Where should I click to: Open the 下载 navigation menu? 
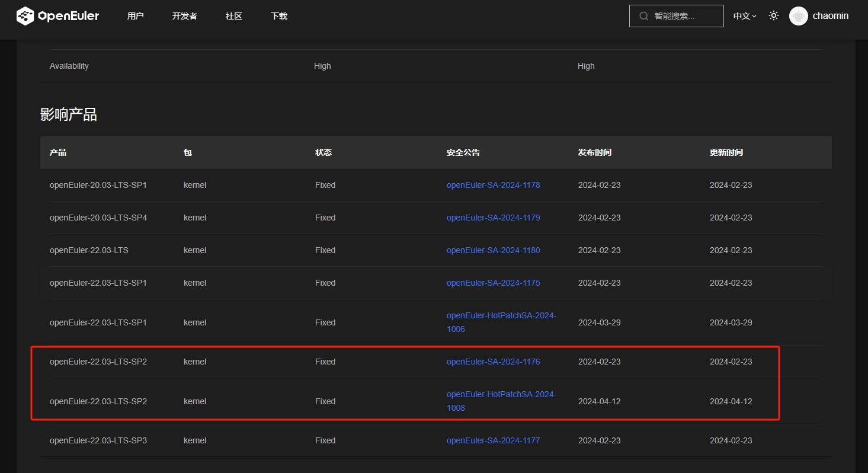[278, 16]
